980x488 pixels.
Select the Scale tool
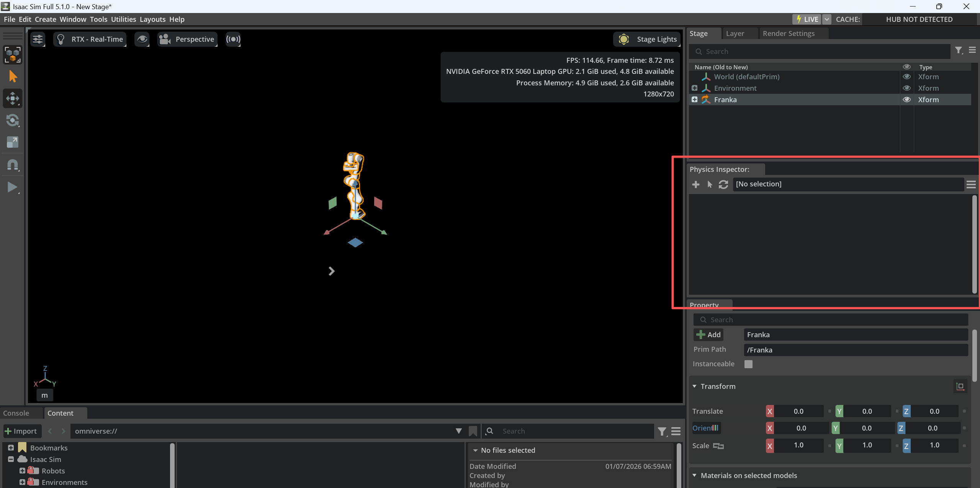(x=13, y=142)
